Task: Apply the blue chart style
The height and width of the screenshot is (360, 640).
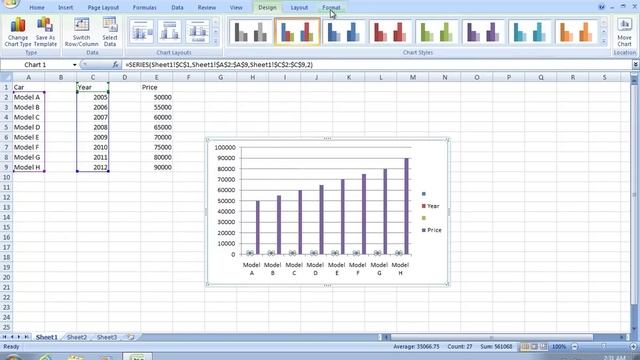Action: coord(344,32)
